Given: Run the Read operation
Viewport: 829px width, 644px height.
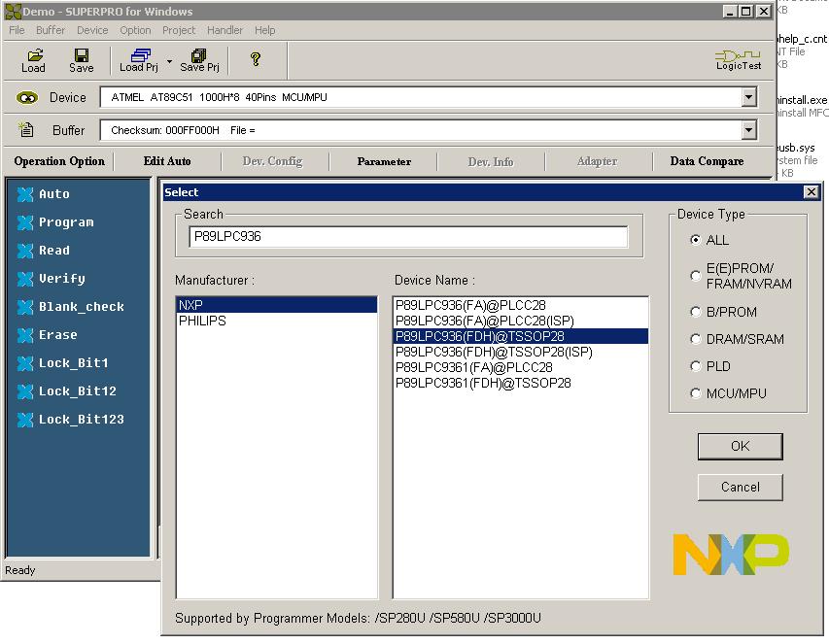Looking at the screenshot, I should [x=44, y=251].
